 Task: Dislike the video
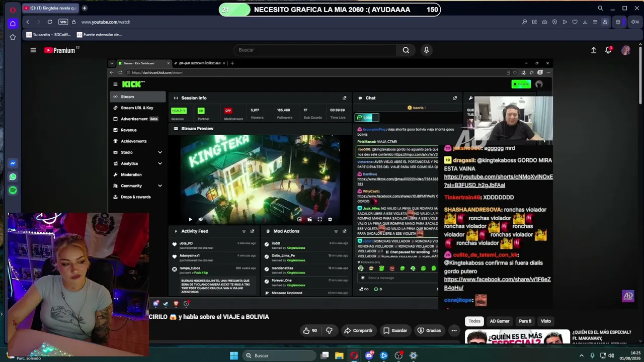tap(329, 330)
